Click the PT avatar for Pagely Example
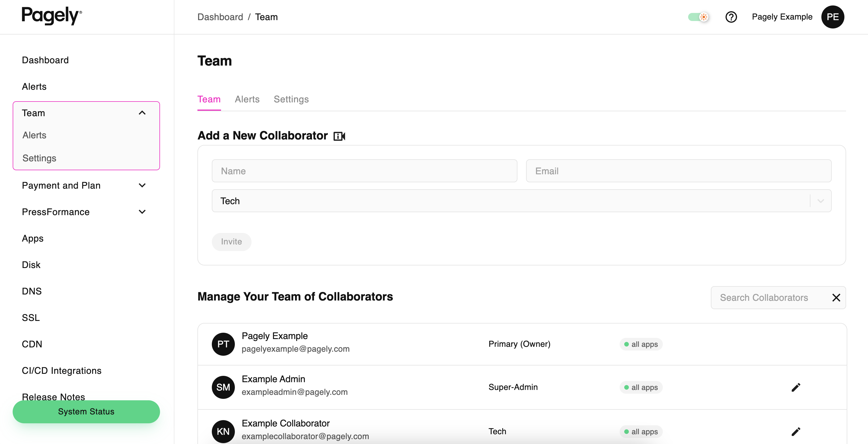Image resolution: width=868 pixels, height=444 pixels. pos(223,344)
